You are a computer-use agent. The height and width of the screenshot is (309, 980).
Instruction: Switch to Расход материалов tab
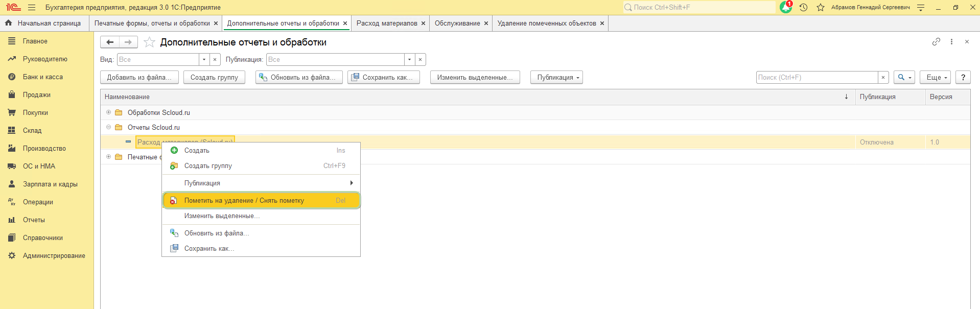(387, 23)
